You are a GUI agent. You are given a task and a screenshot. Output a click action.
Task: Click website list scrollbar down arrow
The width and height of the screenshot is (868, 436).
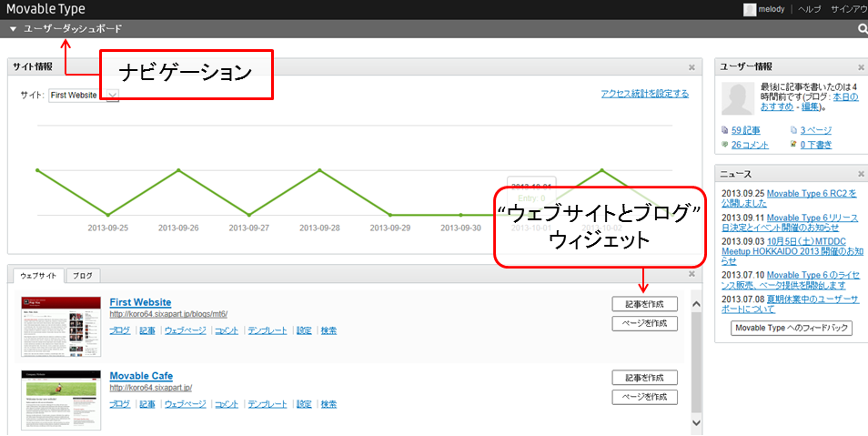(x=696, y=422)
